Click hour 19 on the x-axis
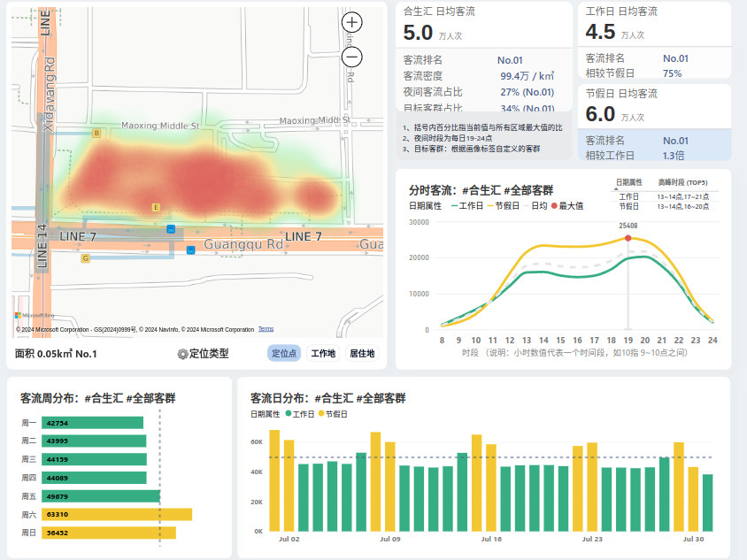This screenshot has width=747, height=560. pyautogui.click(x=628, y=341)
